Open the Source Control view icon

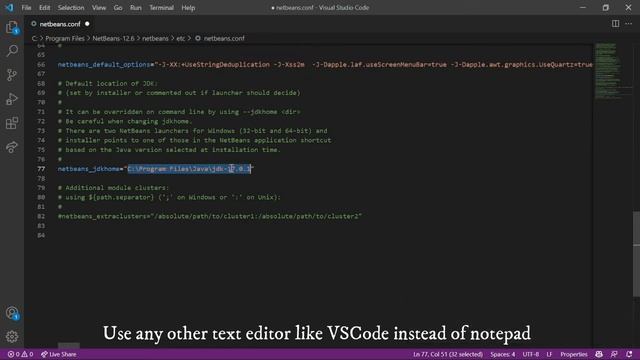pyautogui.click(x=12, y=75)
